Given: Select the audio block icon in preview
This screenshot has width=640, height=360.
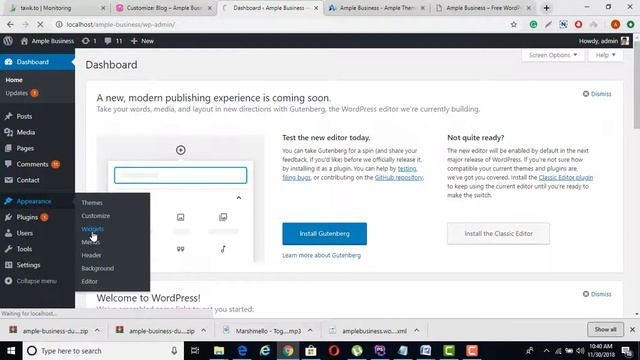Looking at the screenshot, I should [223, 249].
